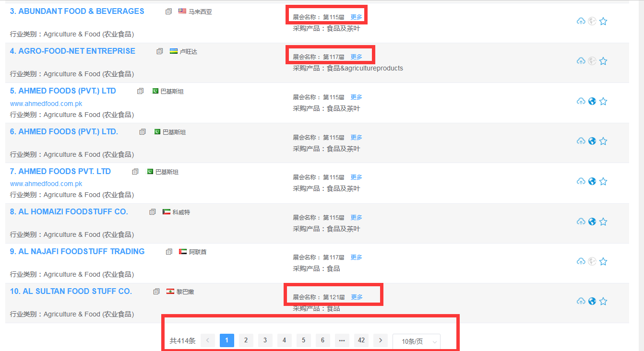Open row 7 AHMED FOODS PVT. LTD link

point(60,171)
